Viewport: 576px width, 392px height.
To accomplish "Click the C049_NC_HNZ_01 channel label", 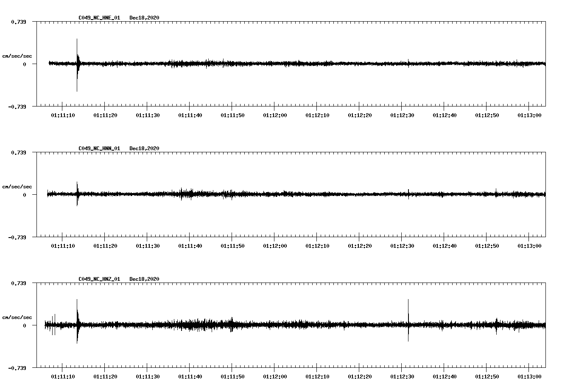I will (x=99, y=279).
